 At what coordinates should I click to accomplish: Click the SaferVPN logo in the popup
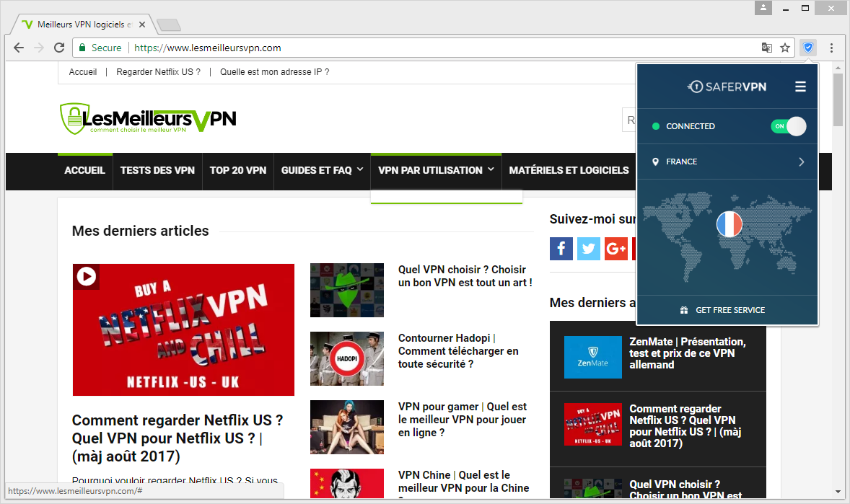tap(727, 87)
